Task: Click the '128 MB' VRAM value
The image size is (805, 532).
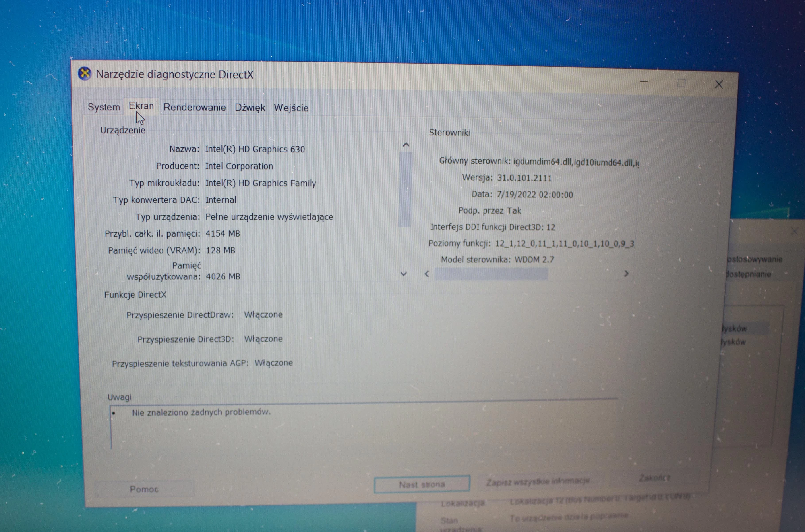Action: (221, 250)
